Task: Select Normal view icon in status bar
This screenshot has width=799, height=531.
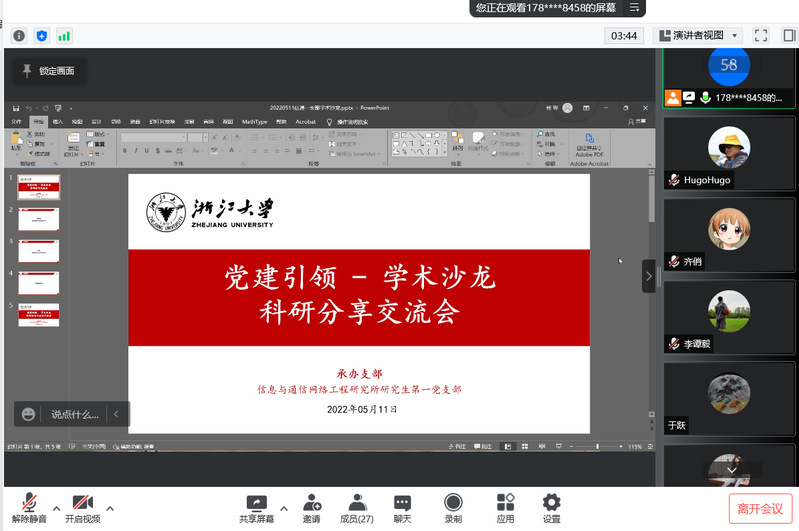Action: [x=508, y=446]
